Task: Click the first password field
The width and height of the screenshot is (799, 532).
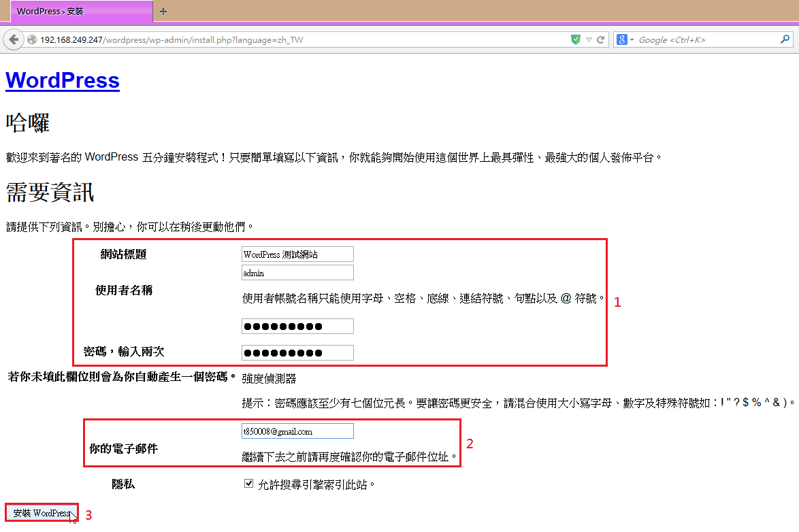Action: point(297,326)
